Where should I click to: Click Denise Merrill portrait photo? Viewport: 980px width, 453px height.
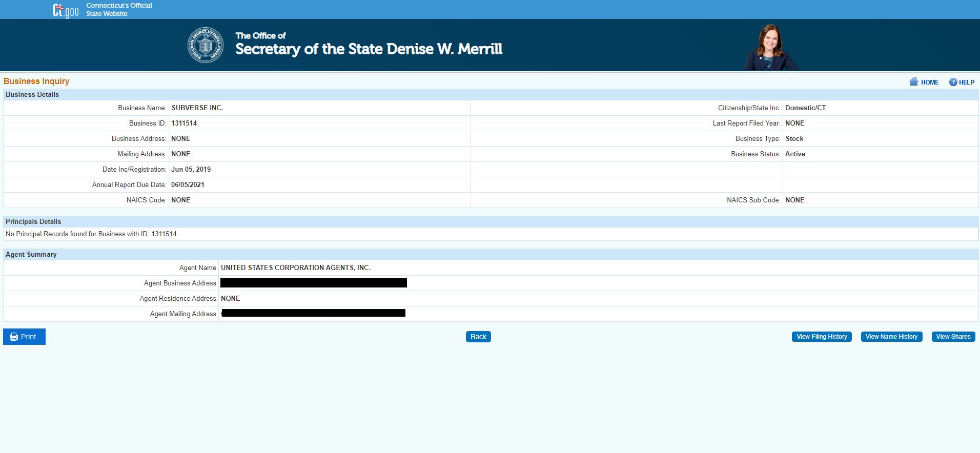[771, 47]
